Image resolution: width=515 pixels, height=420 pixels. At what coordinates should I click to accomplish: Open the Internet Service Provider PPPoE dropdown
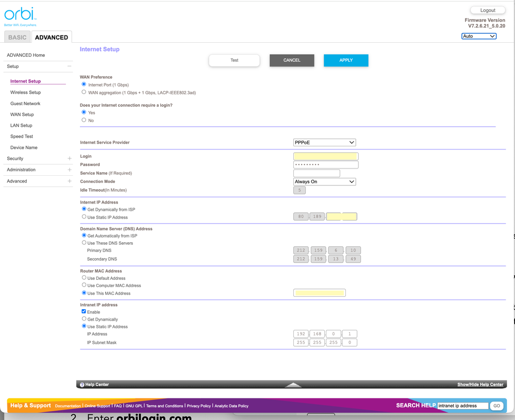click(x=324, y=142)
